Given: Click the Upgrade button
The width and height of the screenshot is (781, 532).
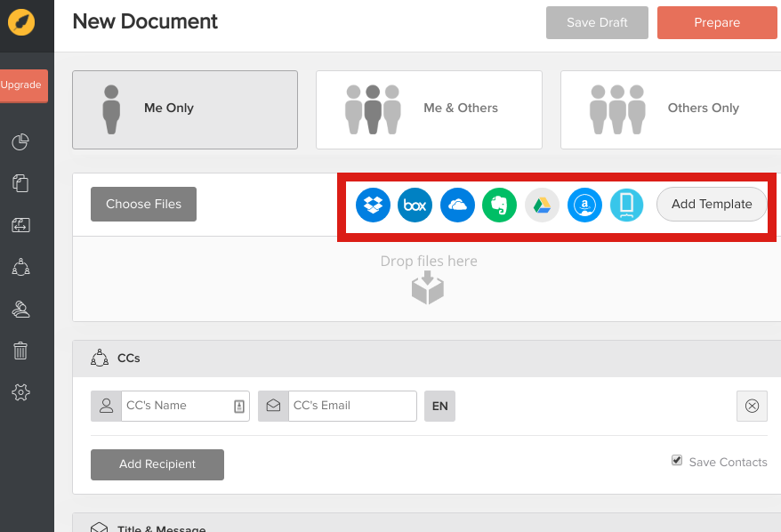Looking at the screenshot, I should pyautogui.click(x=23, y=85).
